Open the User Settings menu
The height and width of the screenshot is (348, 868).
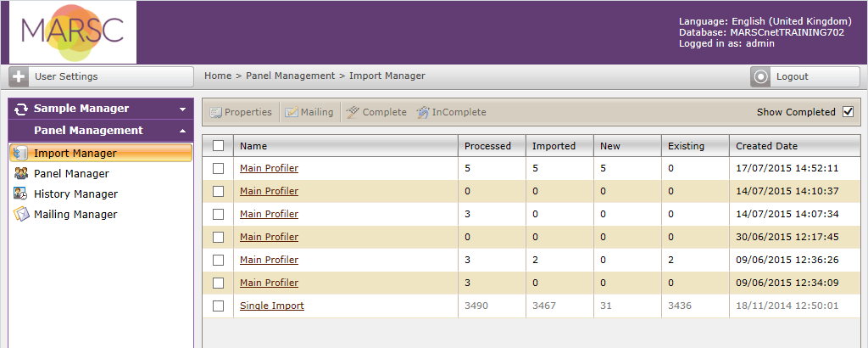102,77
